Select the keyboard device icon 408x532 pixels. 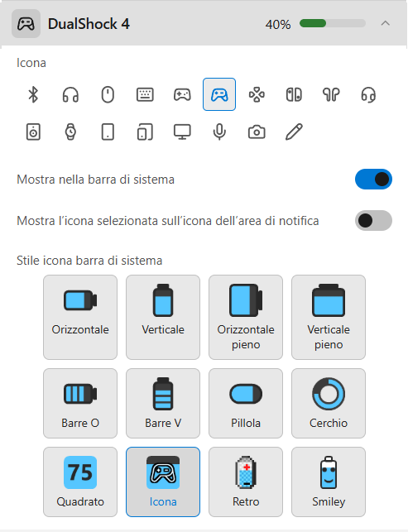145,94
